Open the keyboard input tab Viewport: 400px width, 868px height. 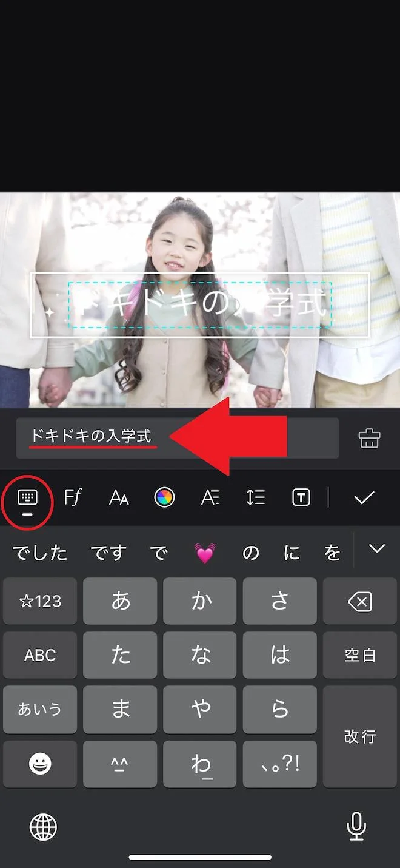27,498
